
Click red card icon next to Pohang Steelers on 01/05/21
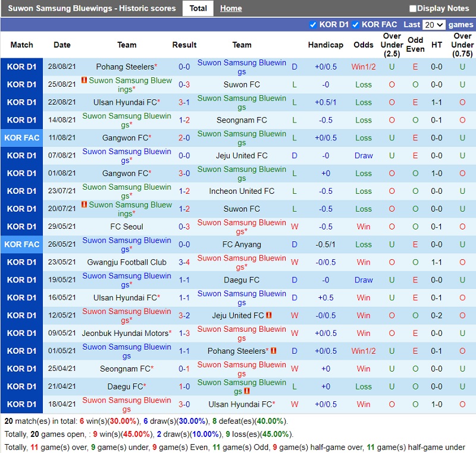273,351
